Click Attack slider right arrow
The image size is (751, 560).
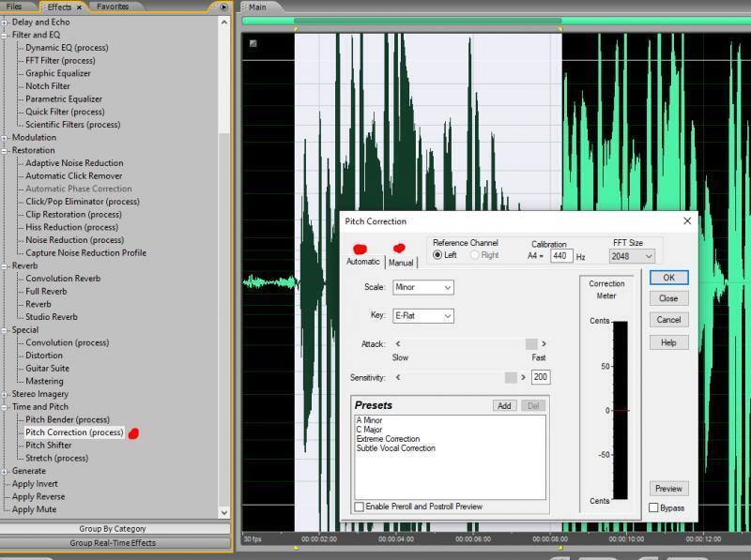[x=544, y=343]
